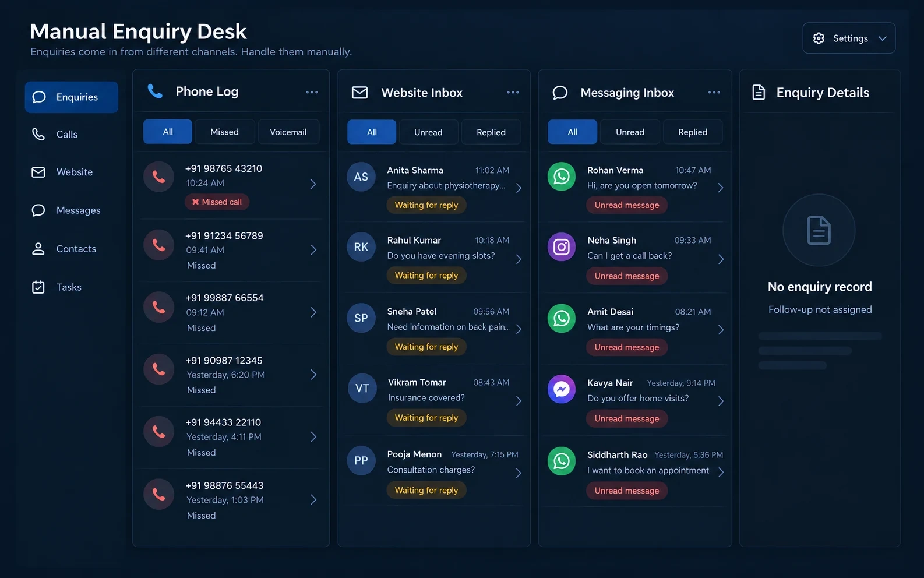924x578 pixels.
Task: Filter Messaging Inbox by Unread
Action: click(630, 132)
